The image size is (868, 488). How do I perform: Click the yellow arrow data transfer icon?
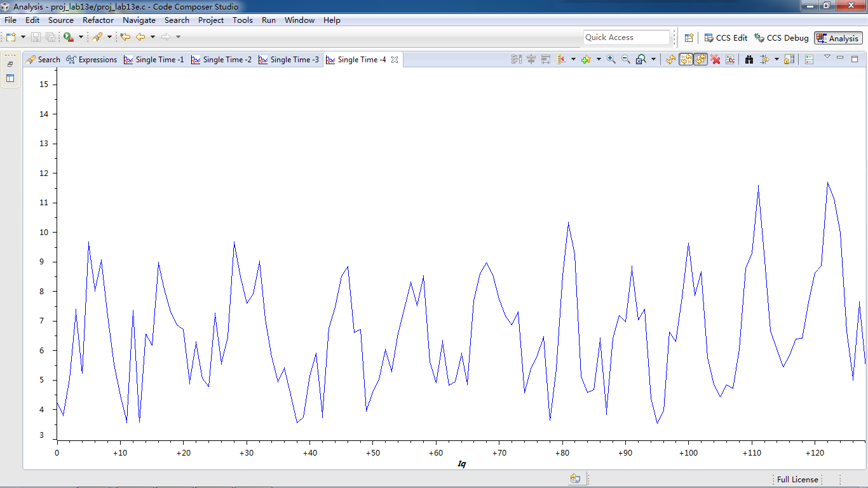pyautogui.click(x=764, y=59)
